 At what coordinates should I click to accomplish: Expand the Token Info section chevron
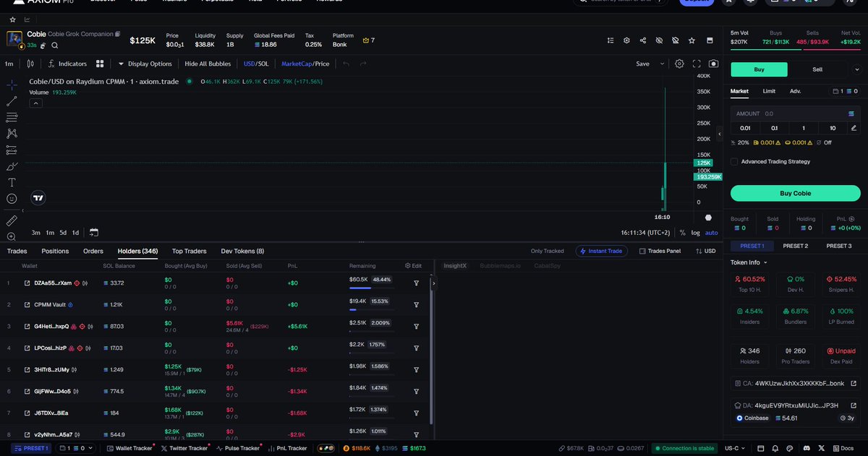(765, 262)
